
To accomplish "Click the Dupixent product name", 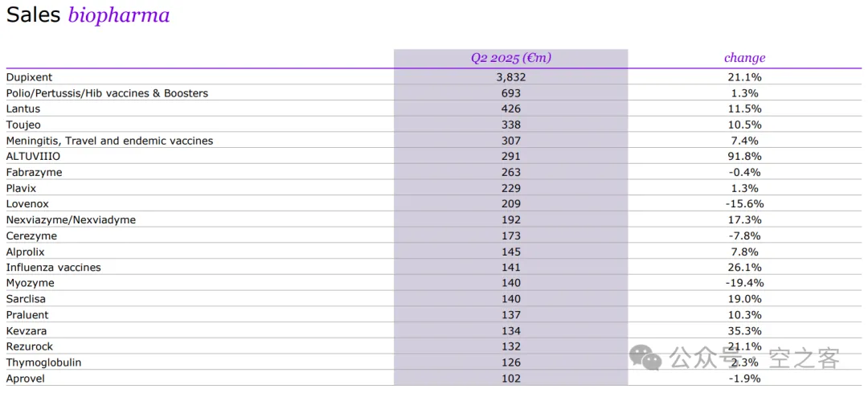I will pos(29,77).
